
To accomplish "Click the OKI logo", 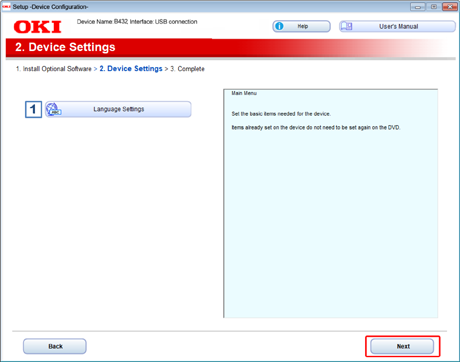I will (x=38, y=27).
